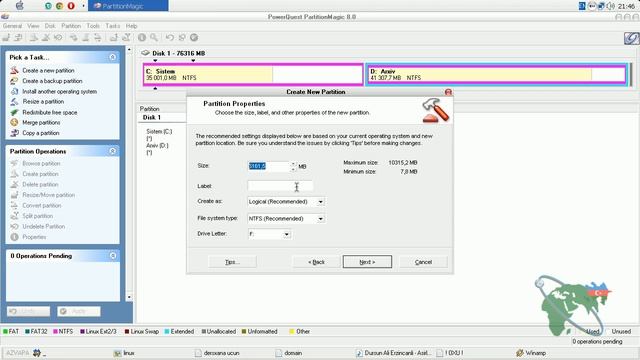Screen dimensions: 640x360
Task: Click the Resize/Move partition operation
Action: tap(49, 195)
